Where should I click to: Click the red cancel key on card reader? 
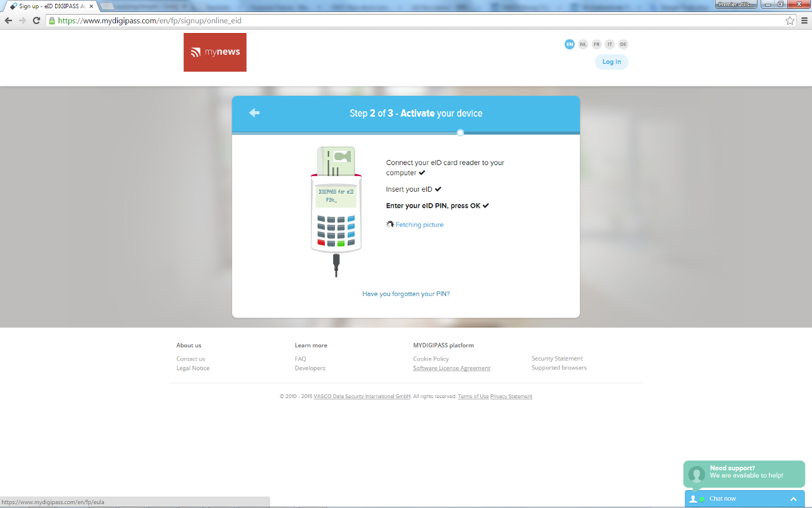(x=321, y=243)
